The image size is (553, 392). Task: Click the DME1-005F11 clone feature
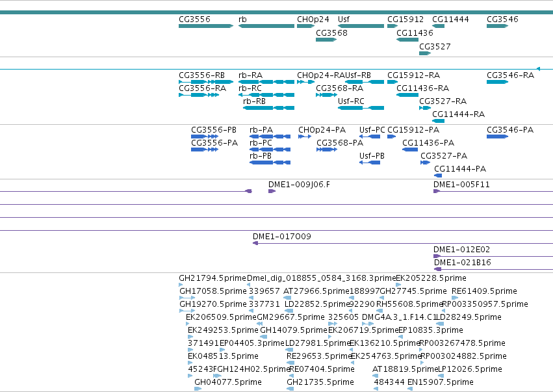click(493, 191)
